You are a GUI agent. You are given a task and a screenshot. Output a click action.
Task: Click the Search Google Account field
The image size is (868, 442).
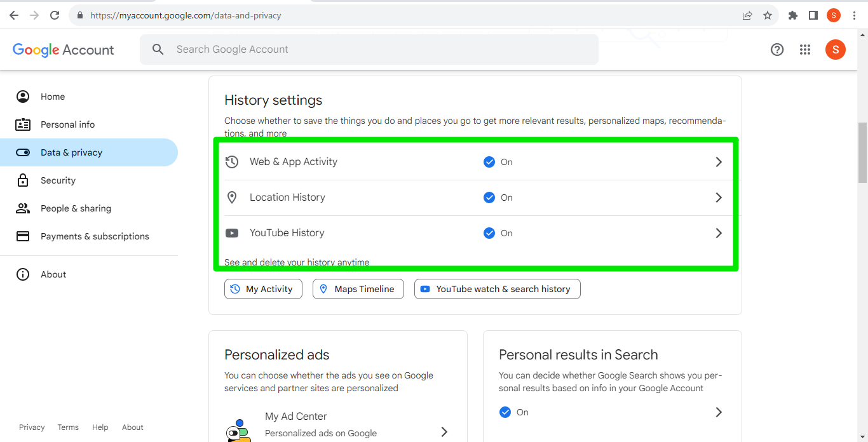(x=369, y=50)
